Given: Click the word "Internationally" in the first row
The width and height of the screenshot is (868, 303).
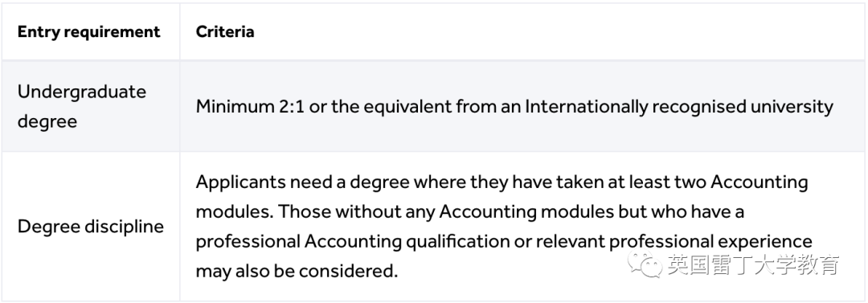Looking at the screenshot, I should (x=586, y=106).
